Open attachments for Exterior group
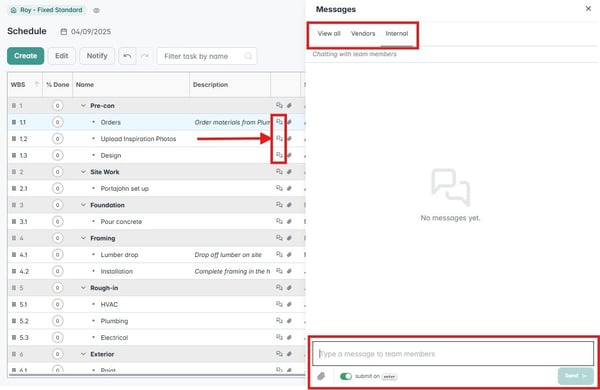Screen dimensions: 600x390 click(x=290, y=354)
